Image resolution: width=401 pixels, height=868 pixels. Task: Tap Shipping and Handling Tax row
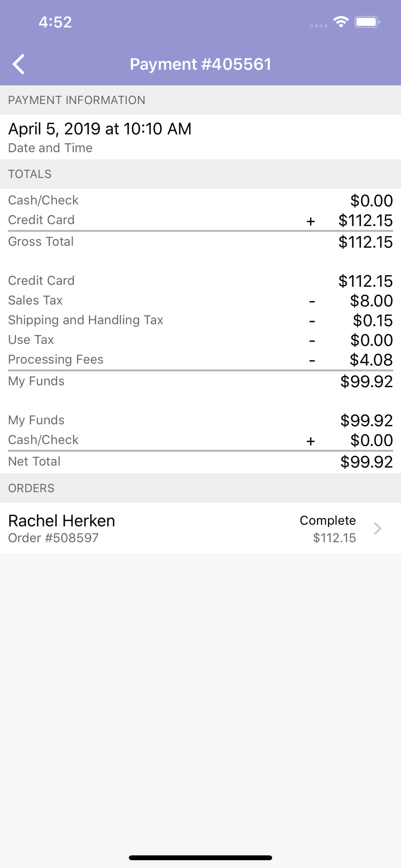tap(200, 320)
